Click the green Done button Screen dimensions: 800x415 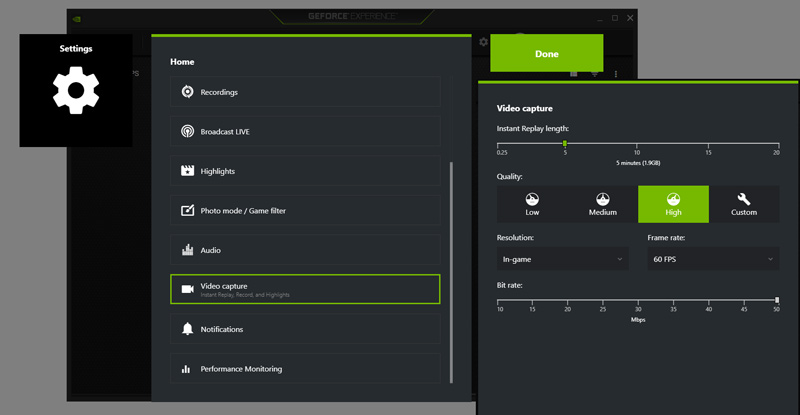(546, 53)
